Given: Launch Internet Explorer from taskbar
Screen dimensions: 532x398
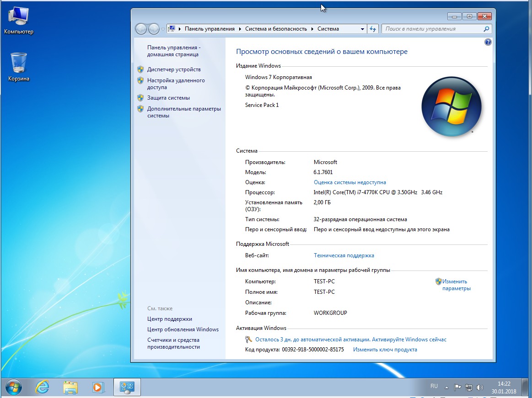Looking at the screenshot, I should [43, 387].
